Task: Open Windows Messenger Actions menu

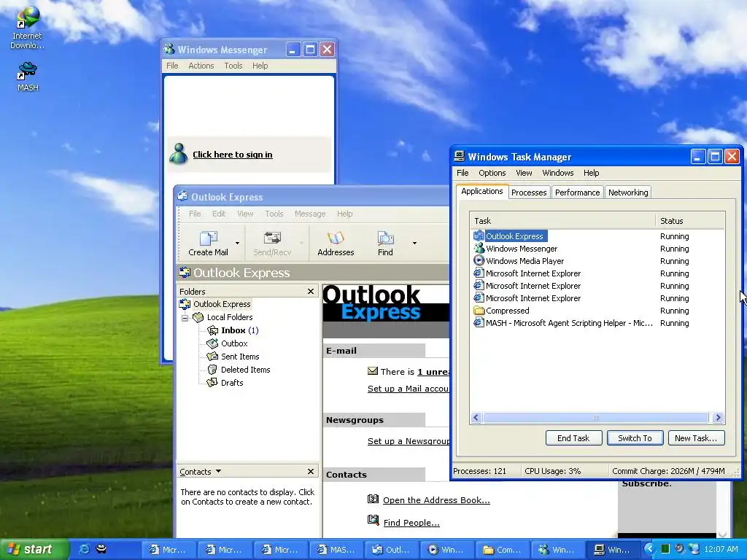Action: (x=201, y=66)
